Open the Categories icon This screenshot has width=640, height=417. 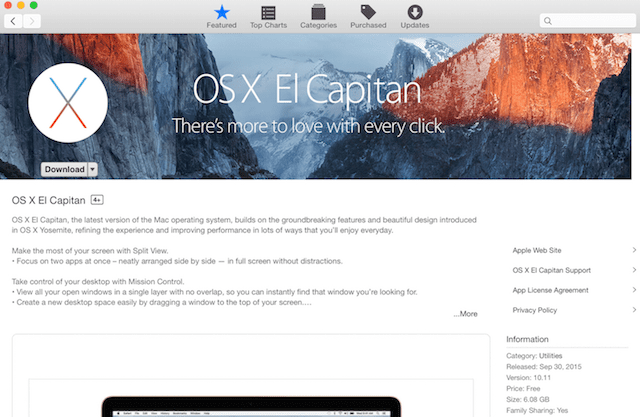tap(318, 12)
